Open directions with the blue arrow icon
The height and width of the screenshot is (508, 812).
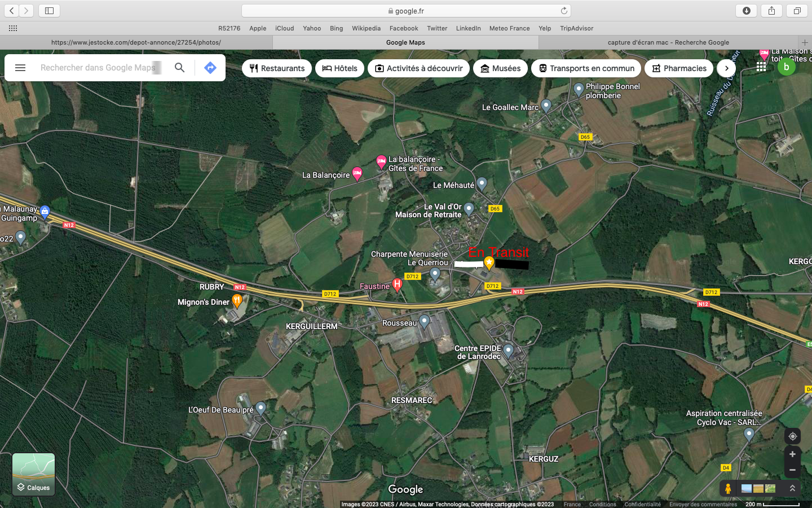coord(210,68)
